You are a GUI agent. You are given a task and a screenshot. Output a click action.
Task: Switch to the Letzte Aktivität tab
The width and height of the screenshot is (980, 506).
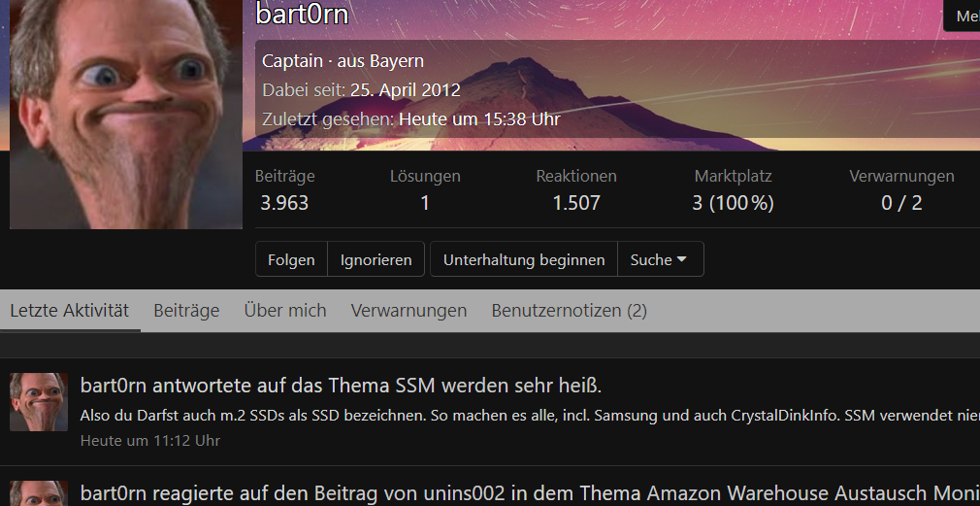(69, 310)
